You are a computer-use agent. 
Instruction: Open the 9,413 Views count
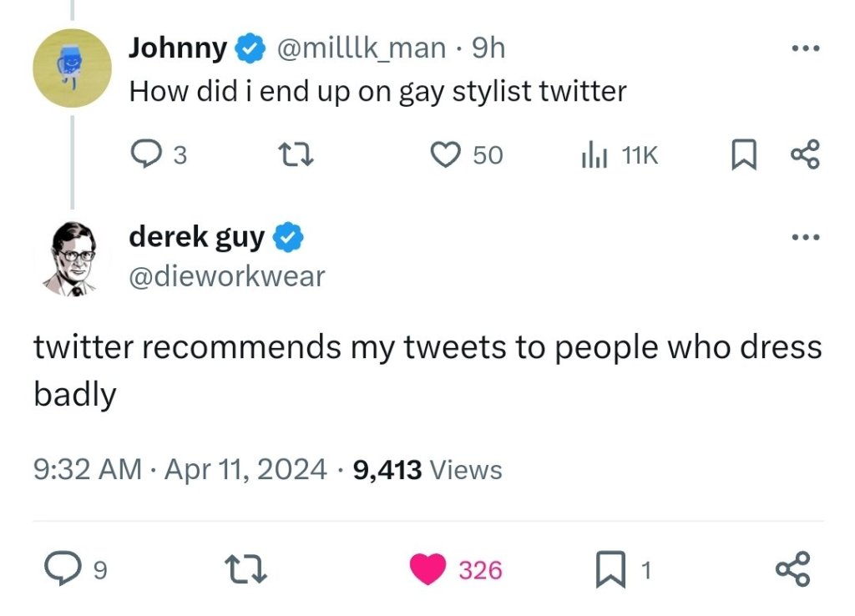(427, 470)
